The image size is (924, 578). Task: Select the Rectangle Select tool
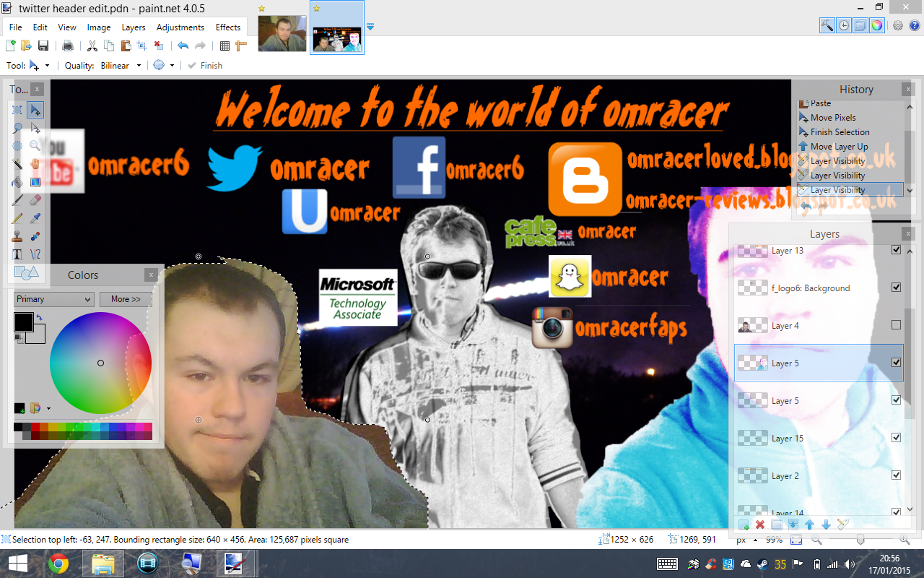coord(18,111)
